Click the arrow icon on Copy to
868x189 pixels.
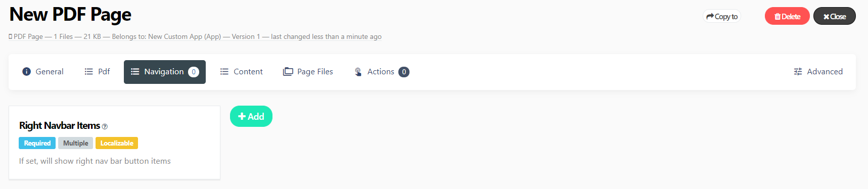click(x=710, y=17)
